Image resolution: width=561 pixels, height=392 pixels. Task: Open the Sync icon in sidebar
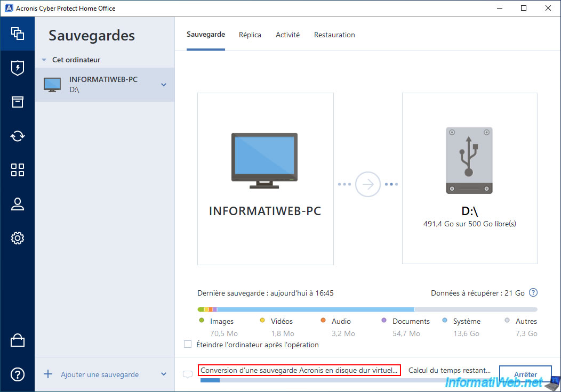tap(17, 136)
